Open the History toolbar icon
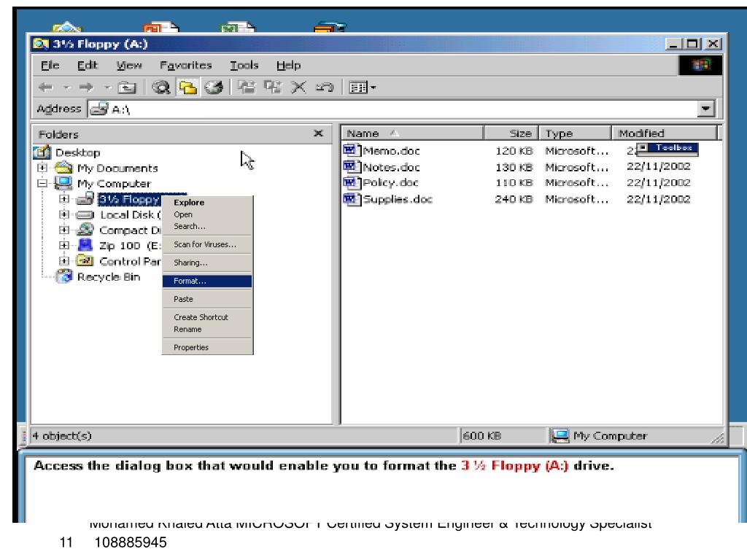Viewport: 747px width, 560px height. [x=214, y=87]
